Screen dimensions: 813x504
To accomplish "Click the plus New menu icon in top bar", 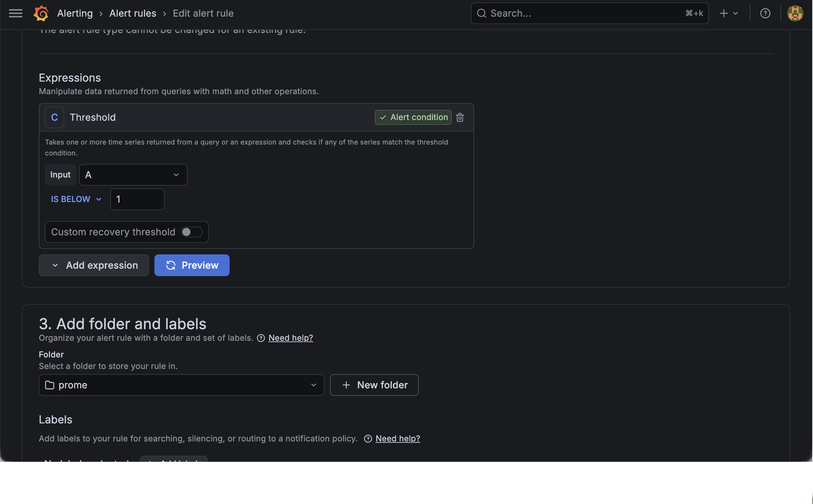I will pos(729,13).
